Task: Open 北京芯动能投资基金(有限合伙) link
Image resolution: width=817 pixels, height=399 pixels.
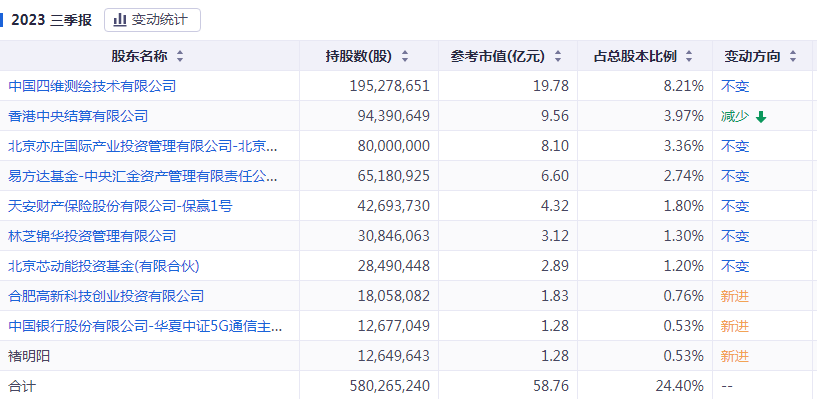Action: tap(104, 266)
